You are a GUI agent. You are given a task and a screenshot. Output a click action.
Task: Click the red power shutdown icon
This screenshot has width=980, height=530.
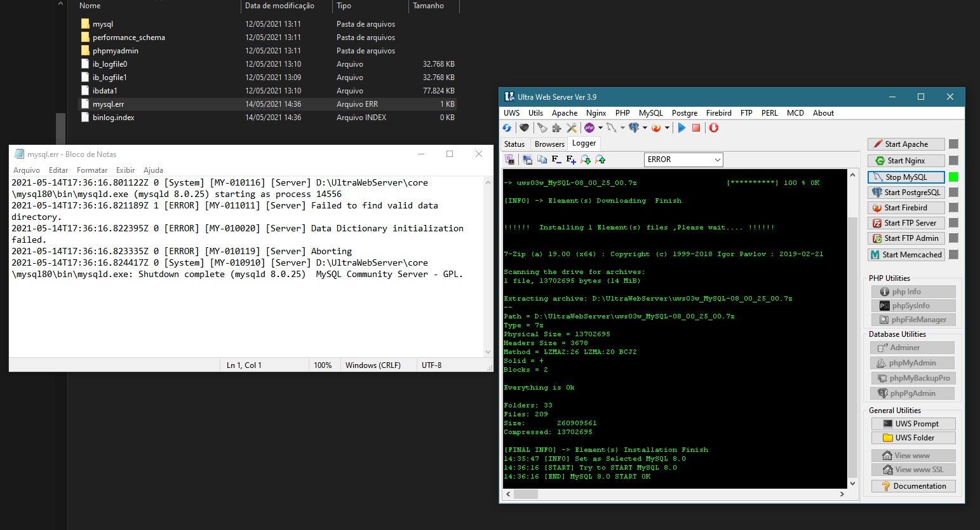tap(714, 128)
